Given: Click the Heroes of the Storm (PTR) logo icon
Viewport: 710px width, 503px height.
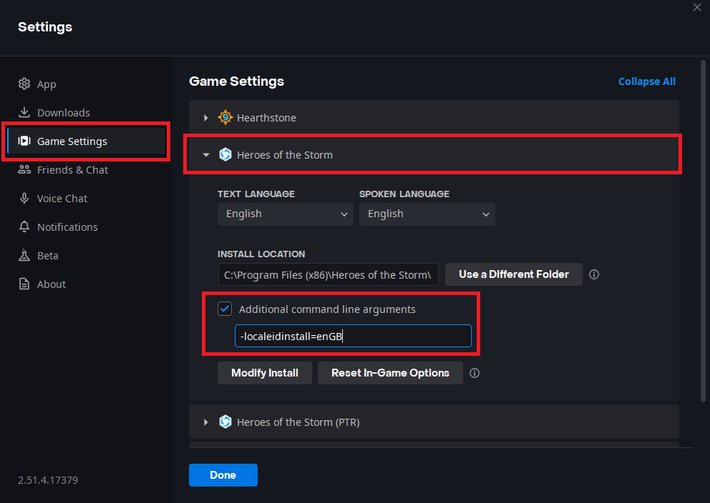Looking at the screenshot, I should [225, 422].
